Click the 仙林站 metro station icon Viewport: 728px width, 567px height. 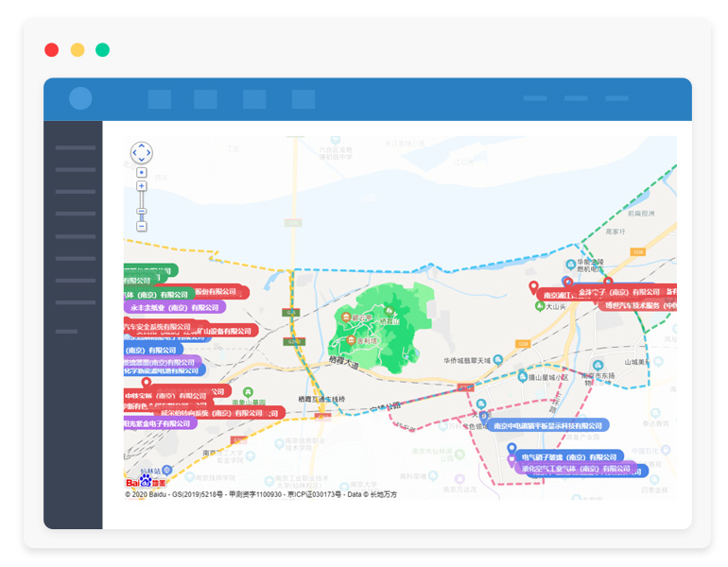[x=167, y=471]
